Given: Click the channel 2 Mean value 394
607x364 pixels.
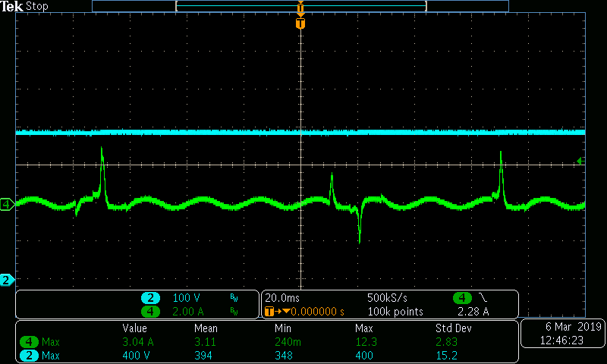Looking at the screenshot, I should 203,356.
